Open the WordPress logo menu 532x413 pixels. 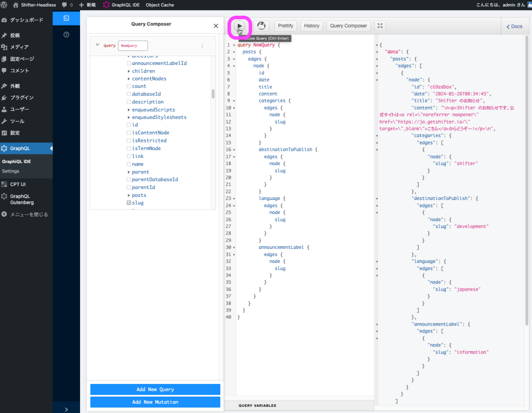pos(4,5)
